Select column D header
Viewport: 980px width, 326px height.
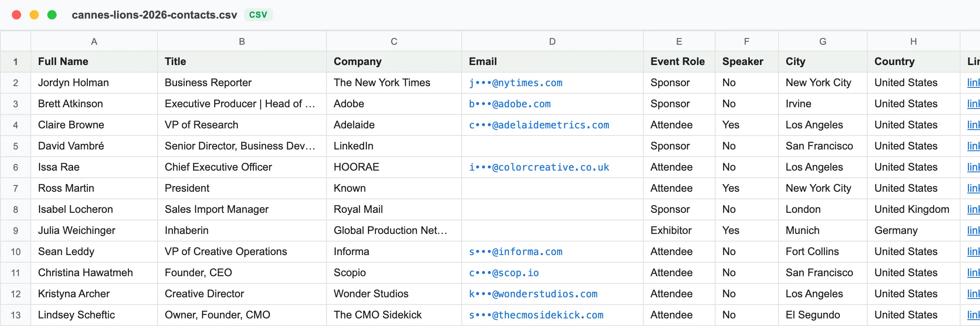(x=553, y=41)
